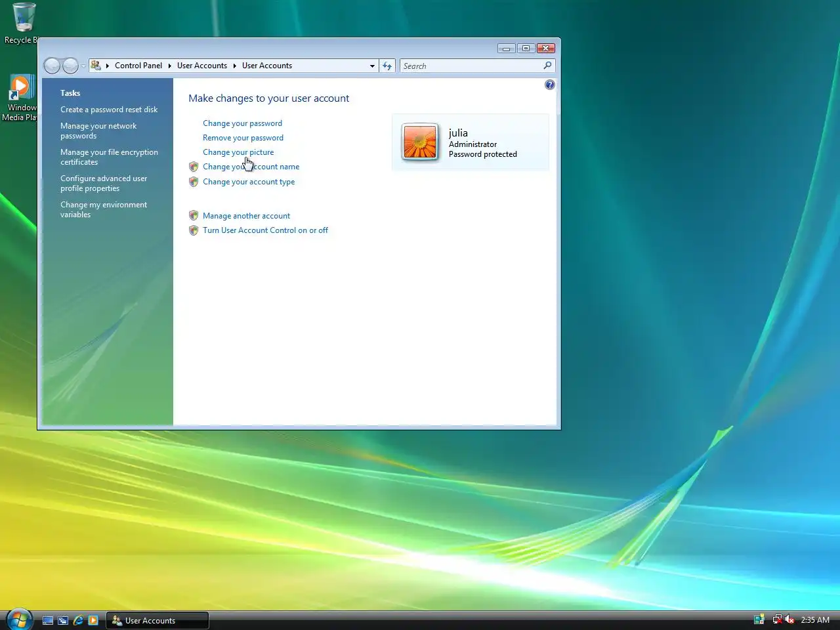Image resolution: width=840 pixels, height=630 pixels.
Task: Click shield beside Turn User Account Control
Action: tap(194, 230)
